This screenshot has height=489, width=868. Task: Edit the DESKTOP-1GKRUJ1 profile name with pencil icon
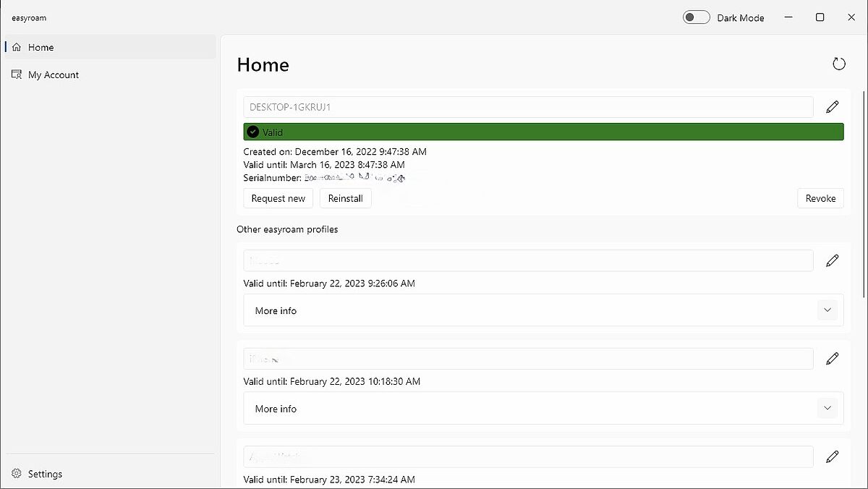tap(833, 107)
